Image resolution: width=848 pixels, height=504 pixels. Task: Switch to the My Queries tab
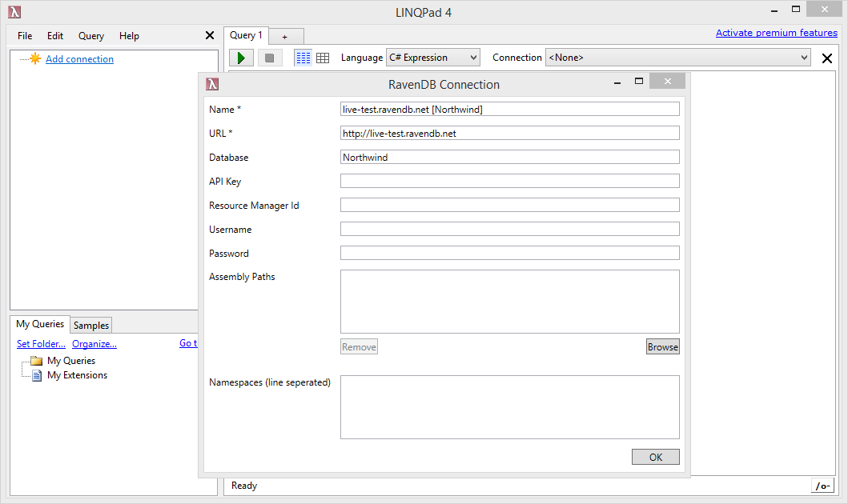40,323
